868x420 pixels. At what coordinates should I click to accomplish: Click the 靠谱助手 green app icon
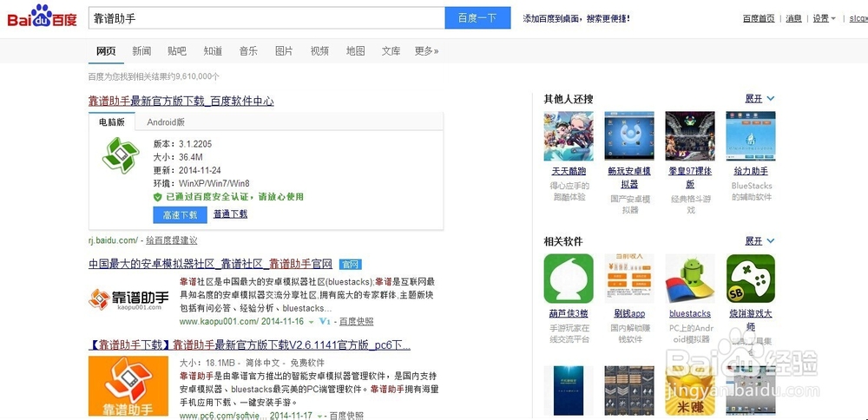121,155
